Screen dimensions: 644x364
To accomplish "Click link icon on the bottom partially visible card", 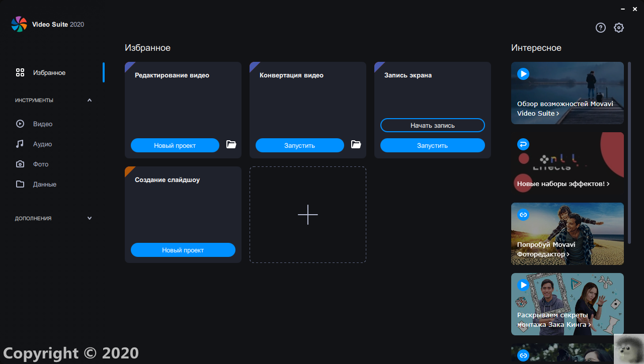I will click(523, 355).
